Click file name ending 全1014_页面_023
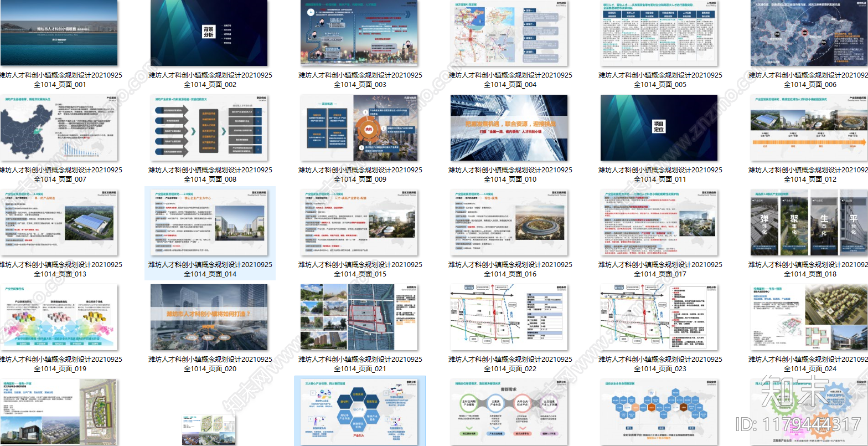The image size is (868, 446). (x=660, y=364)
